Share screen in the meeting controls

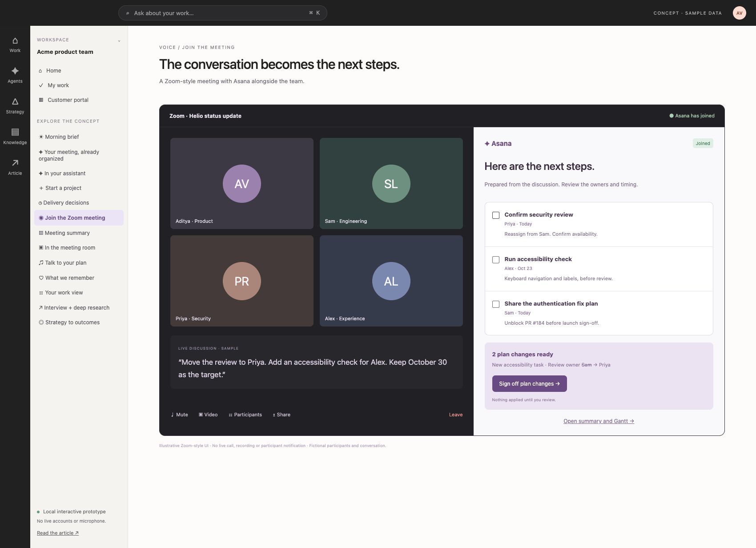pyautogui.click(x=281, y=415)
